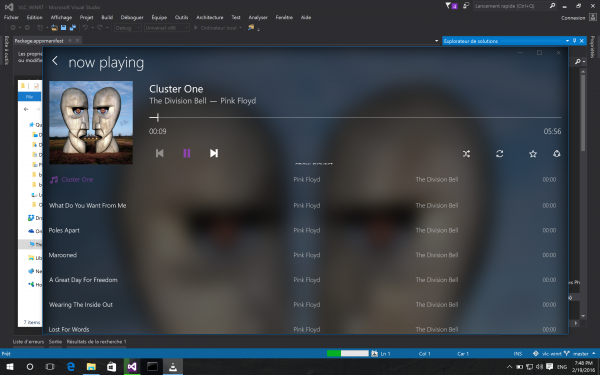
Task: Click the master branch indicator in the status bar
Action: (x=580, y=354)
